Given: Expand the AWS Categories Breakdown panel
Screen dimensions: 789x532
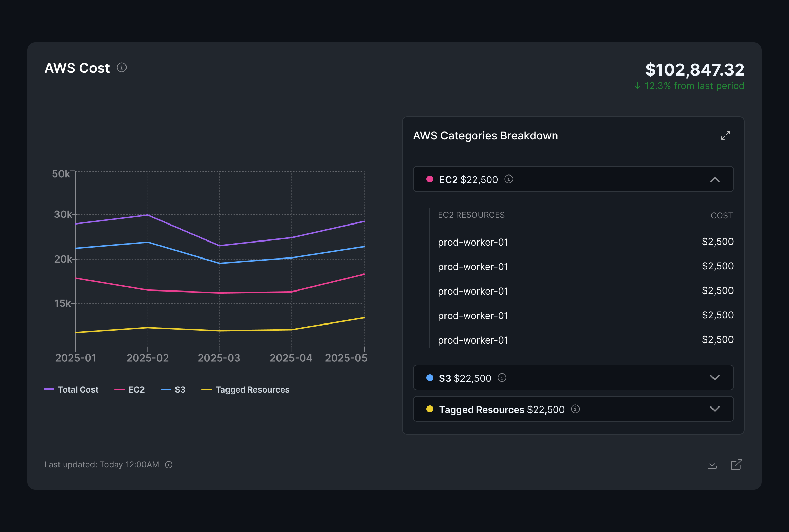Looking at the screenshot, I should (x=725, y=135).
